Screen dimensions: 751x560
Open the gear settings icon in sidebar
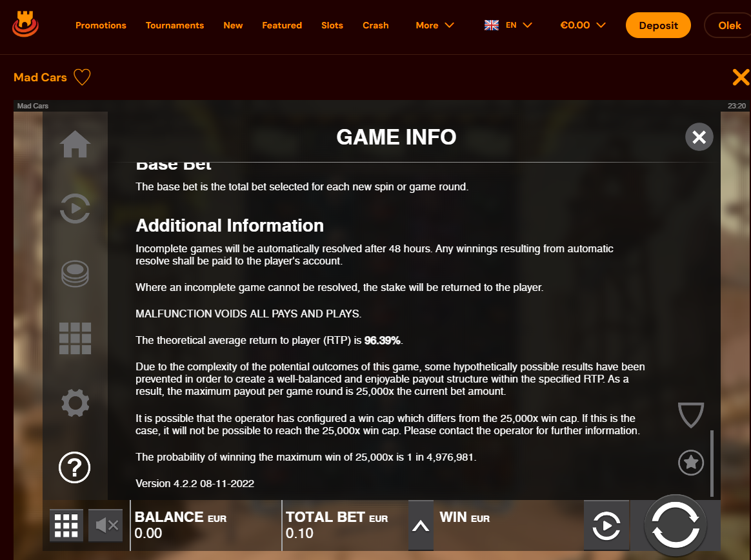pos(75,403)
